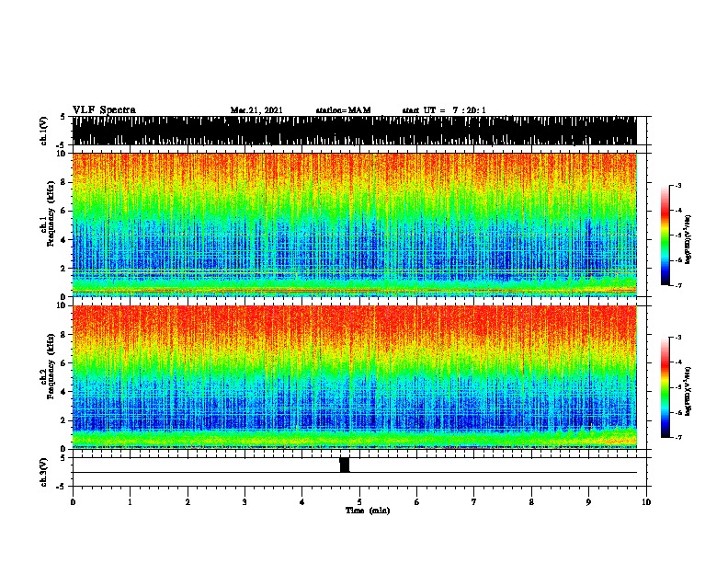
Task: Click the ch.1(V) waveform strip at top
Action: point(354,131)
